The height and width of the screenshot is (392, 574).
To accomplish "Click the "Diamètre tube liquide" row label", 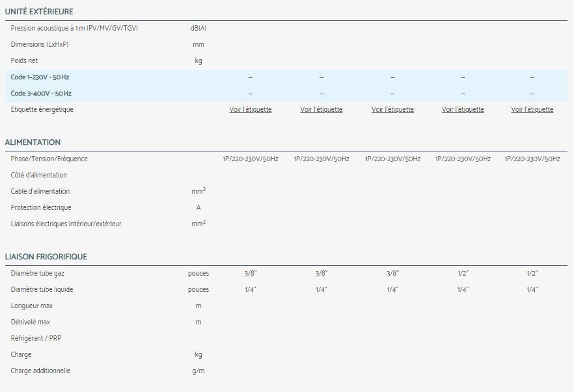I will [42, 289].
